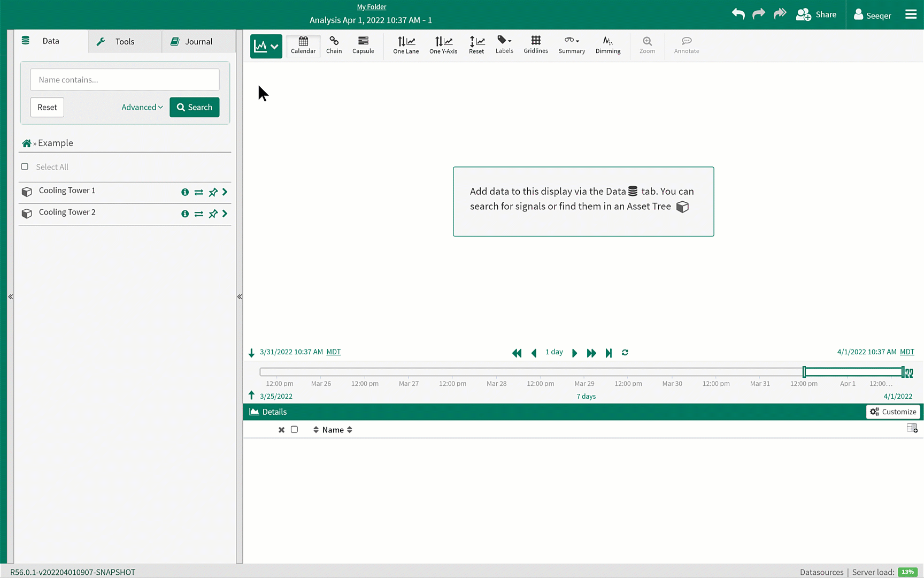Open the Summary dropdown
Image resolution: width=924 pixels, height=578 pixels.
pos(572,45)
